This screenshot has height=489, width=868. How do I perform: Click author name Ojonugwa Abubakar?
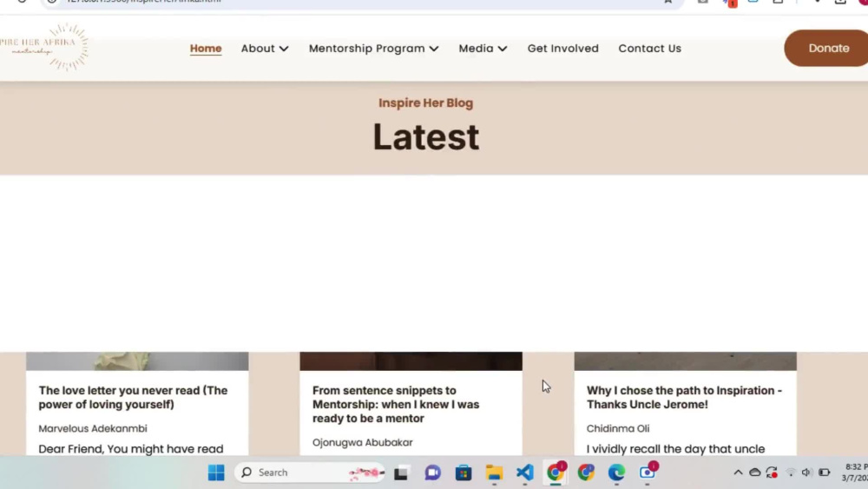click(x=362, y=442)
